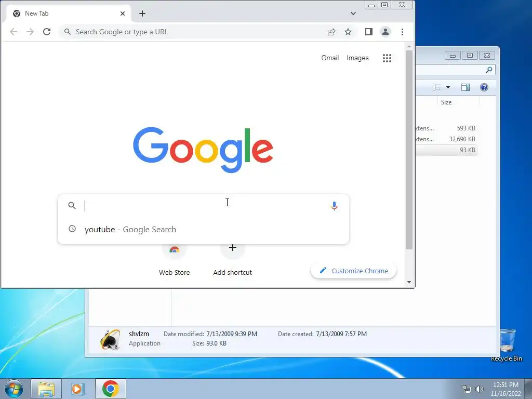Screen dimensions: 532x399
Task: Open the Google apps grid
Action: 387,58
